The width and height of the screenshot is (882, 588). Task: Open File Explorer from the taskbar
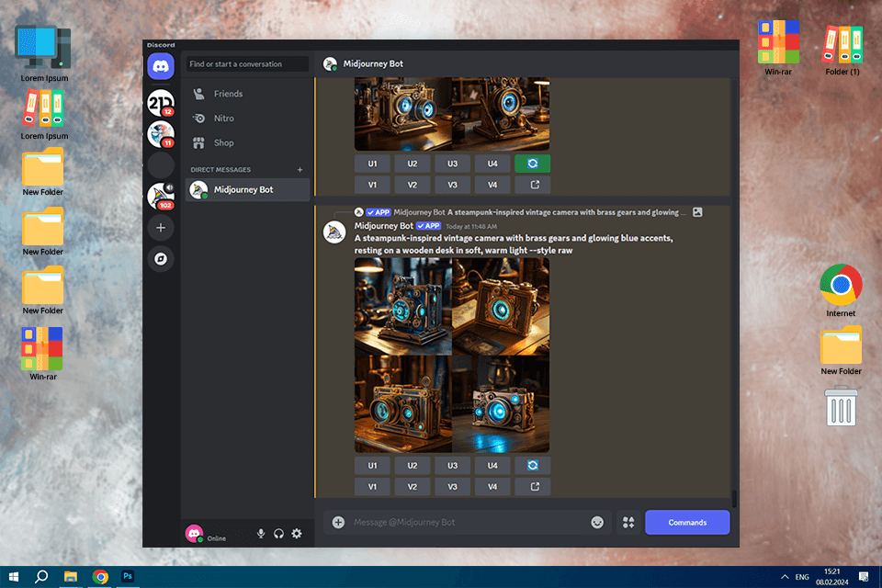tap(71, 577)
